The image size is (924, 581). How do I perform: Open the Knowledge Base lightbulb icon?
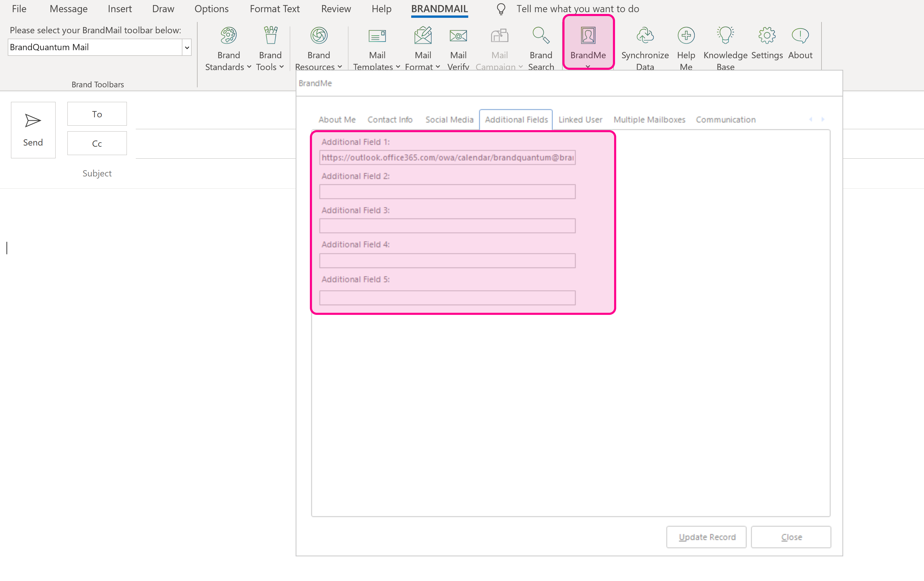click(725, 36)
